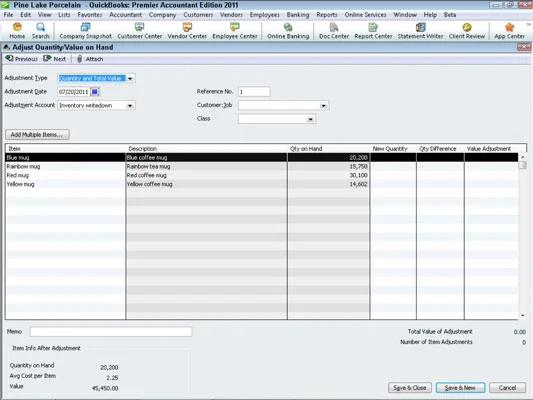Viewport: 533px width, 400px height.
Task: Open the App Center
Action: click(509, 31)
